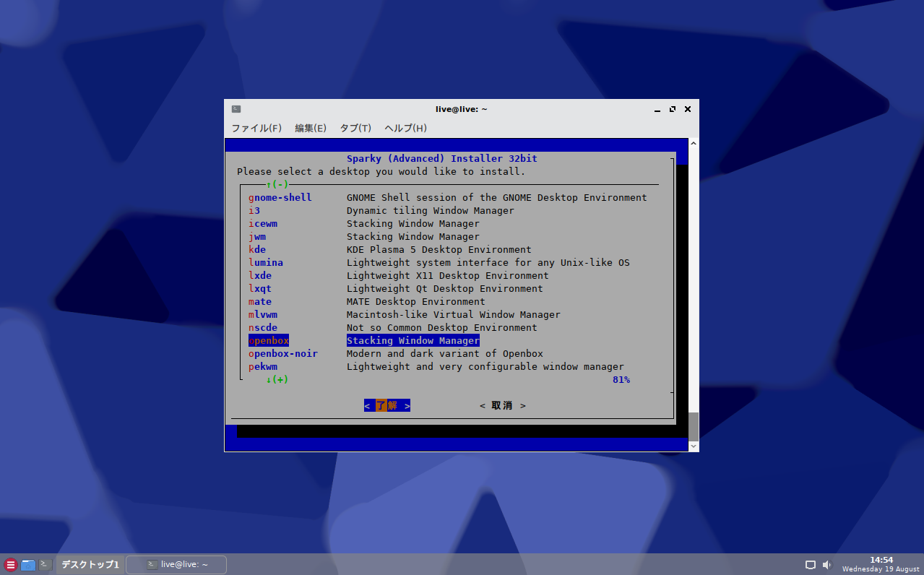
Task: Open the ヘルプ(H) menu
Action: click(405, 128)
